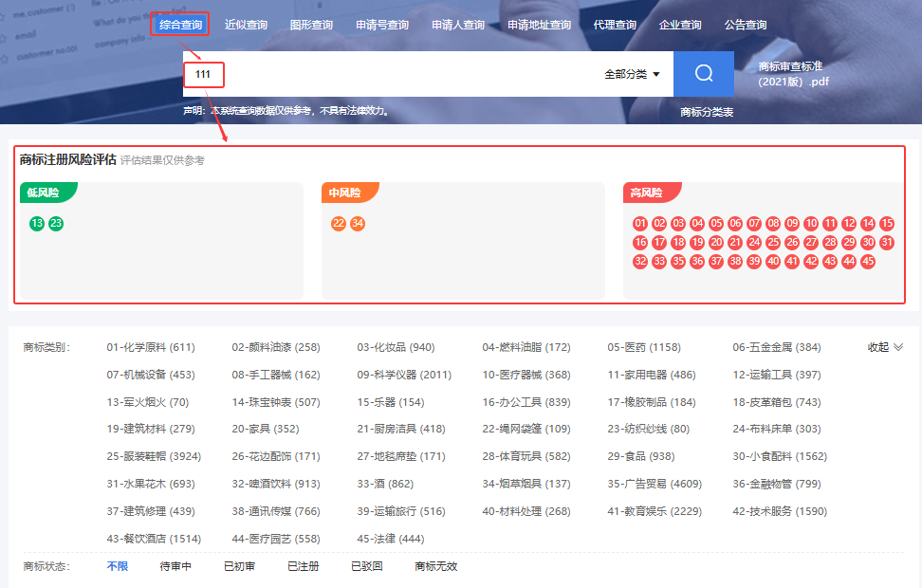Viewport: 922px width, 588px height.
Task: Click the blue magnifier search button
Action: [x=703, y=74]
